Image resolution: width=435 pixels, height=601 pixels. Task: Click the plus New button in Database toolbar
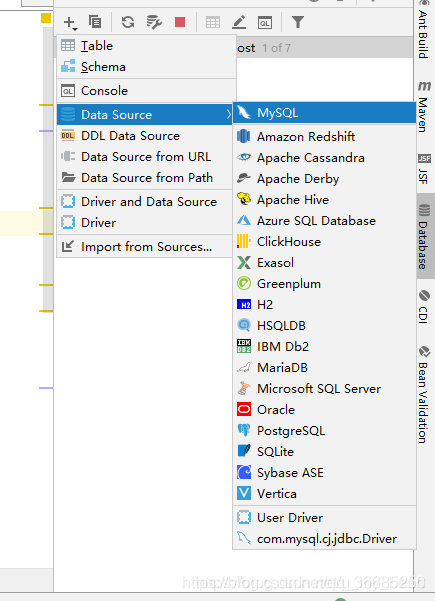pyautogui.click(x=70, y=22)
